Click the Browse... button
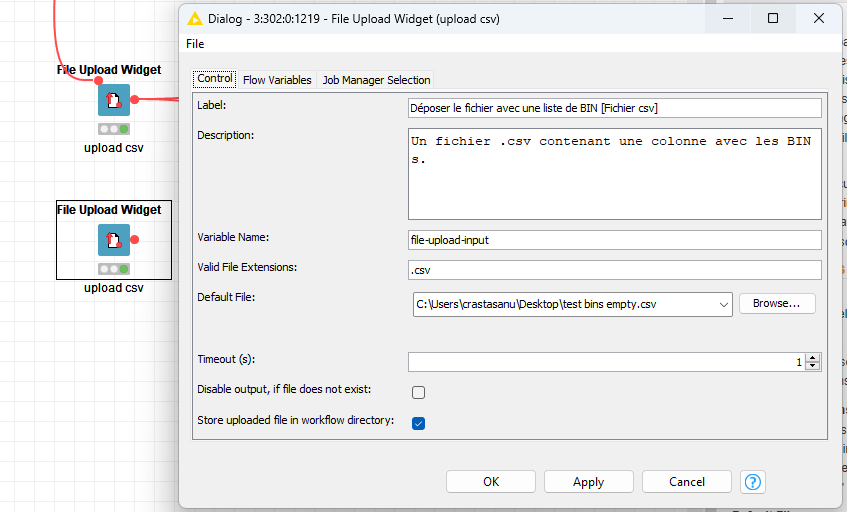Image resolution: width=847 pixels, height=512 pixels. pyautogui.click(x=777, y=303)
